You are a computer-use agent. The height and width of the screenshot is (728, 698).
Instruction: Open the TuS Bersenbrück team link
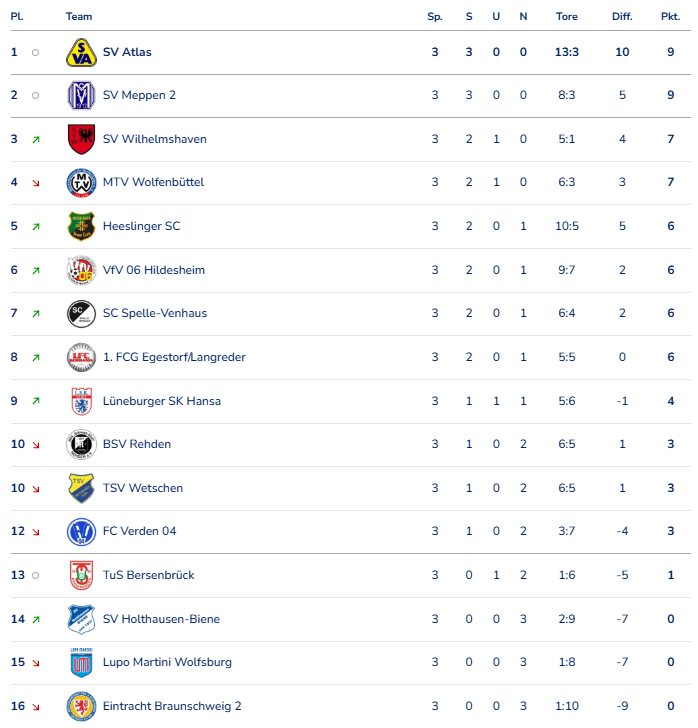click(149, 575)
